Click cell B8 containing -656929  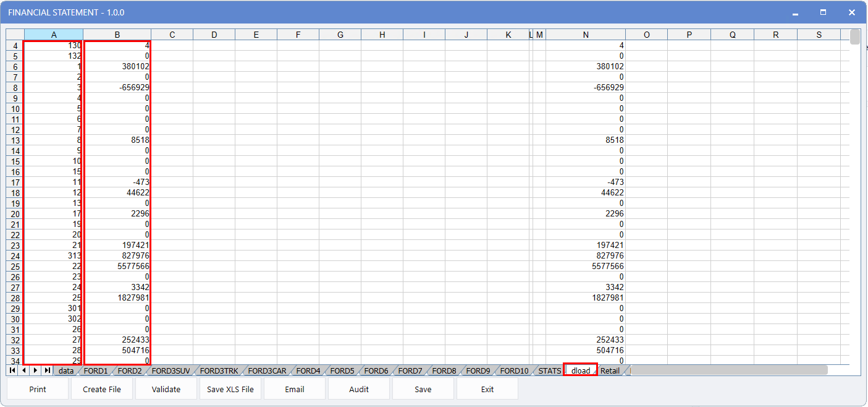[117, 88]
